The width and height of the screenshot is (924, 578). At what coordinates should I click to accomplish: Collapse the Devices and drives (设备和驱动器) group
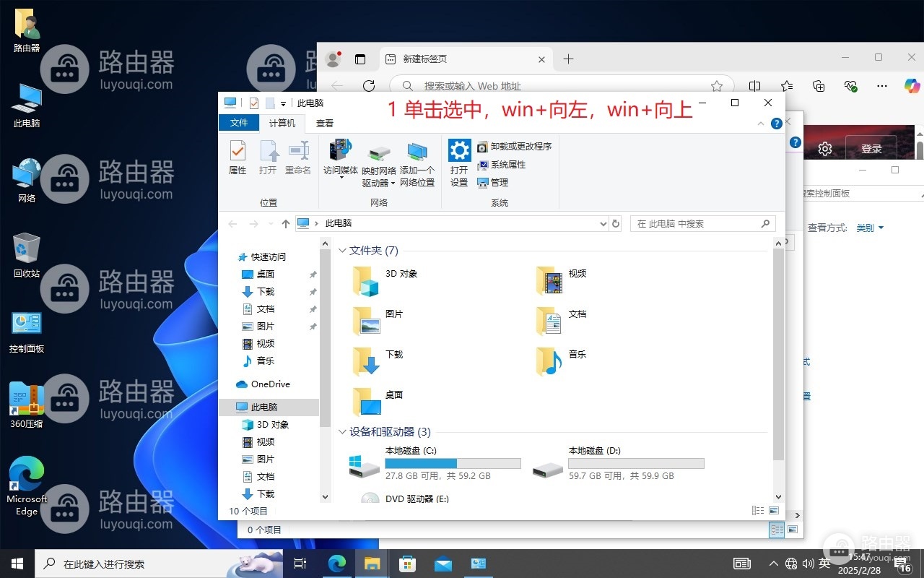click(x=342, y=432)
